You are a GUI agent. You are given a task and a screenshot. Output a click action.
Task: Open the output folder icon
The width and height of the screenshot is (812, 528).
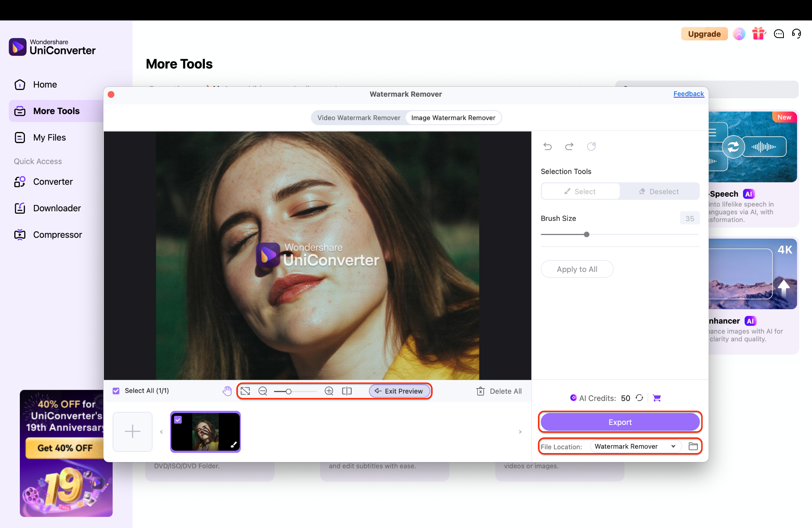click(x=693, y=446)
